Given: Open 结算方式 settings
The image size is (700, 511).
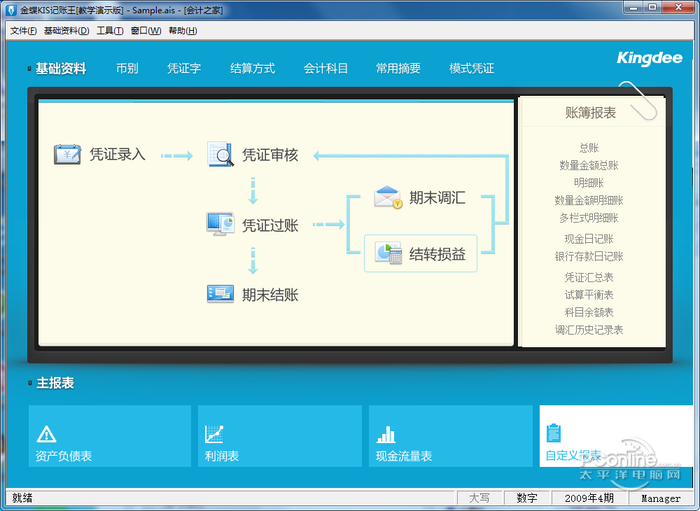Looking at the screenshot, I should 252,68.
